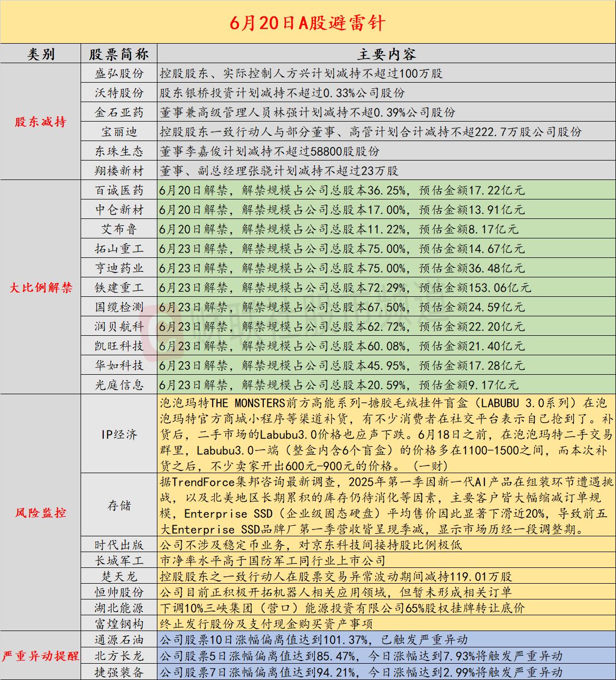Click 拓山重工 unlock details row content
Screen dimensions: 616x680
[x=342, y=248]
